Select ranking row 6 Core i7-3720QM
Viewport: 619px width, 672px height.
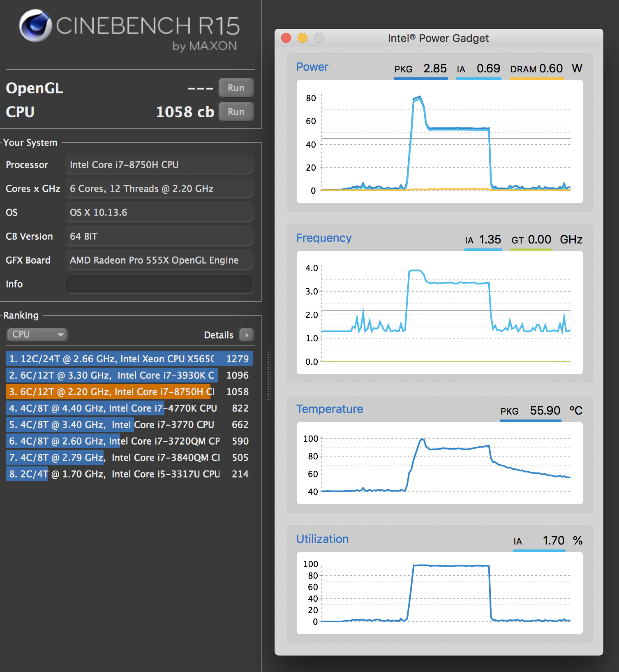[x=129, y=441]
